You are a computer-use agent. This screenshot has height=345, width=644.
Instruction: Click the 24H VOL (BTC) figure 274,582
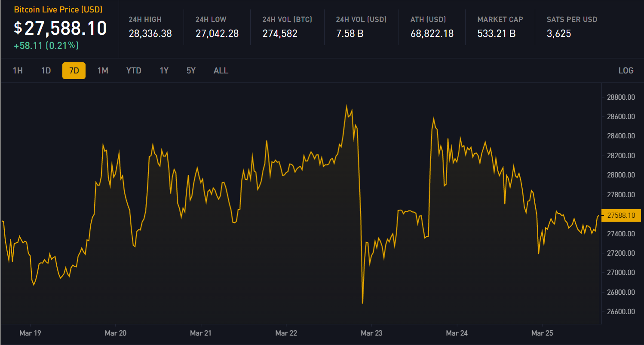click(280, 34)
